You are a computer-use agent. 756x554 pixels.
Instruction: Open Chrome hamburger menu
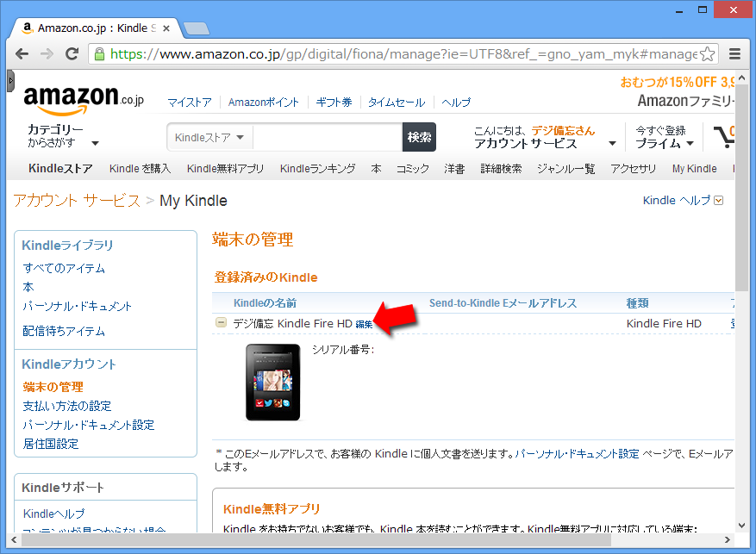coord(734,54)
